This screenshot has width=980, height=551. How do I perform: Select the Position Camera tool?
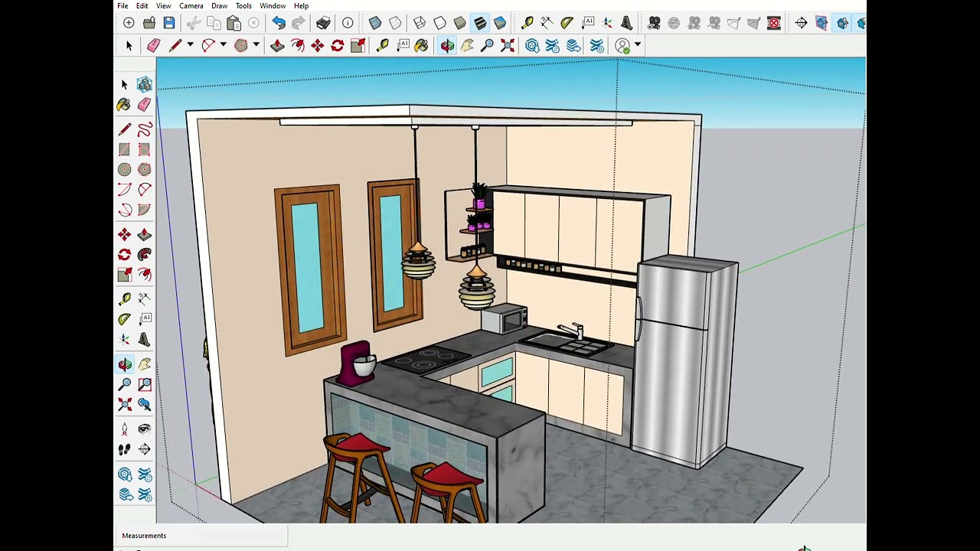coord(125,429)
